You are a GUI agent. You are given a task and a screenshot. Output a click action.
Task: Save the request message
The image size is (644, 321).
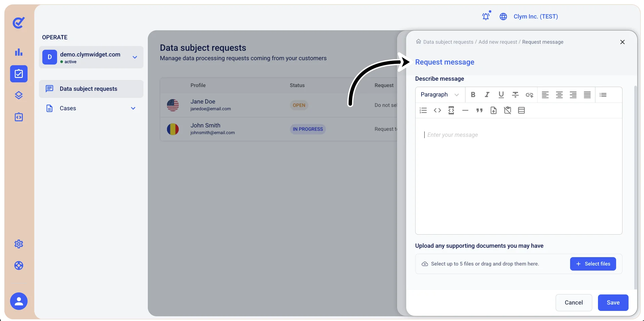tap(613, 303)
